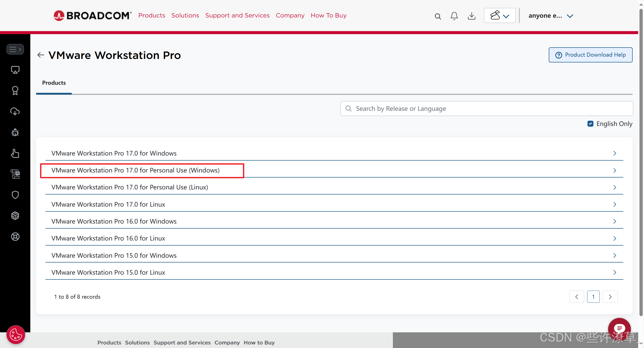Open the lifebuoy support sidebar icon
Viewport: 644px width, 348px height.
point(15,236)
